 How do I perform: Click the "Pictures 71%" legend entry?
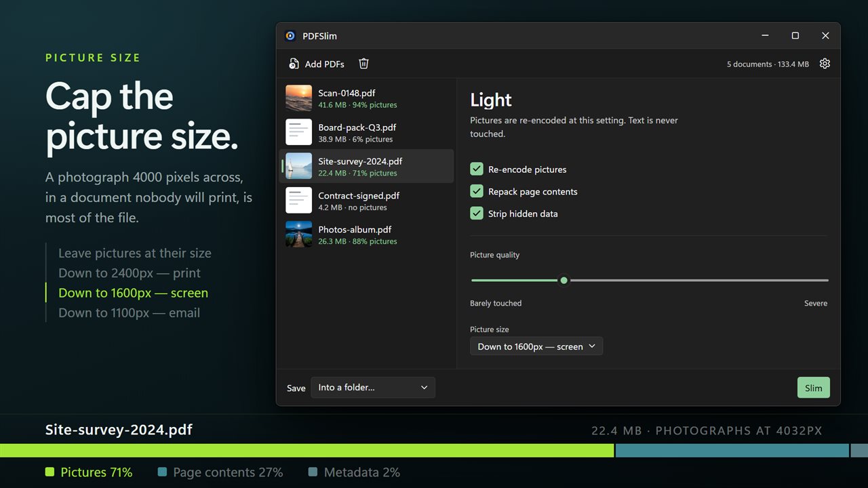point(89,472)
